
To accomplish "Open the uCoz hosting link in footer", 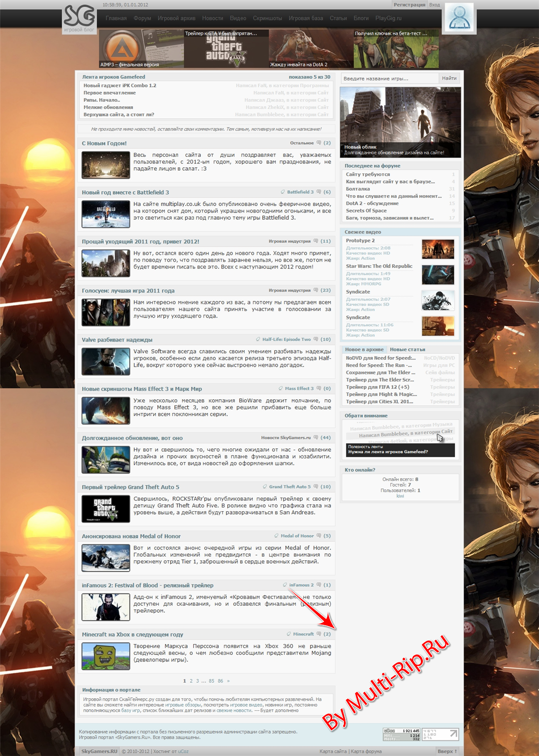I will click(x=183, y=751).
